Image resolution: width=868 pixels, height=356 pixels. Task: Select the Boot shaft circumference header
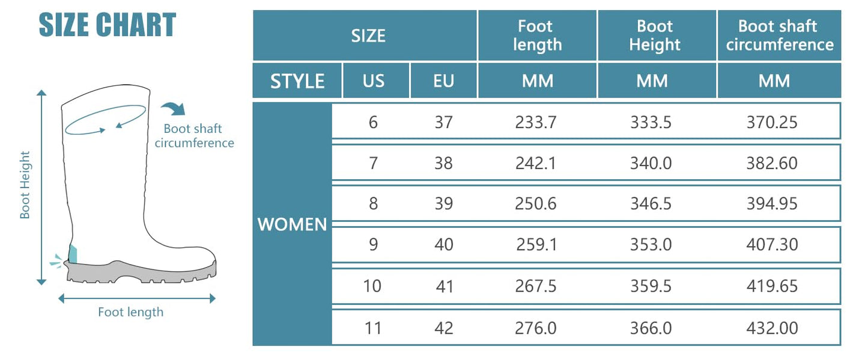click(x=779, y=35)
